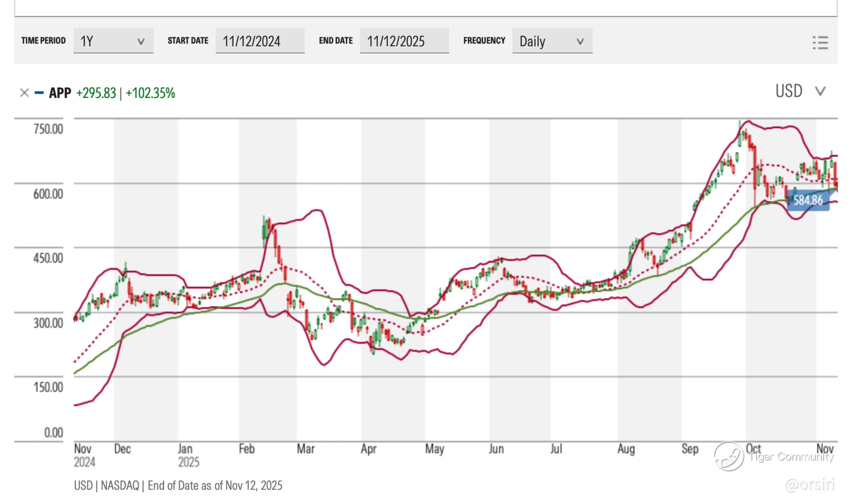Screen dimensions: 852x504
Task: Open the chart list menu icon
Action: coord(820,43)
